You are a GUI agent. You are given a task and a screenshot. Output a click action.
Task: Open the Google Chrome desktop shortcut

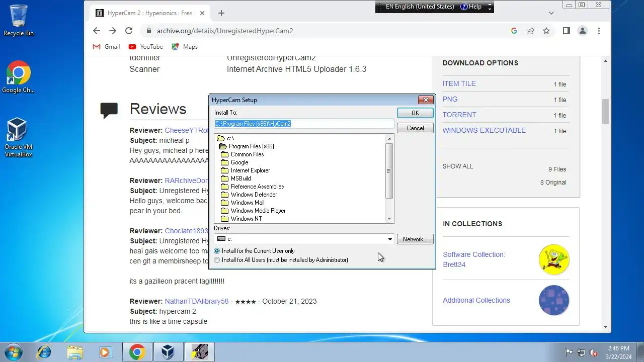[19, 77]
